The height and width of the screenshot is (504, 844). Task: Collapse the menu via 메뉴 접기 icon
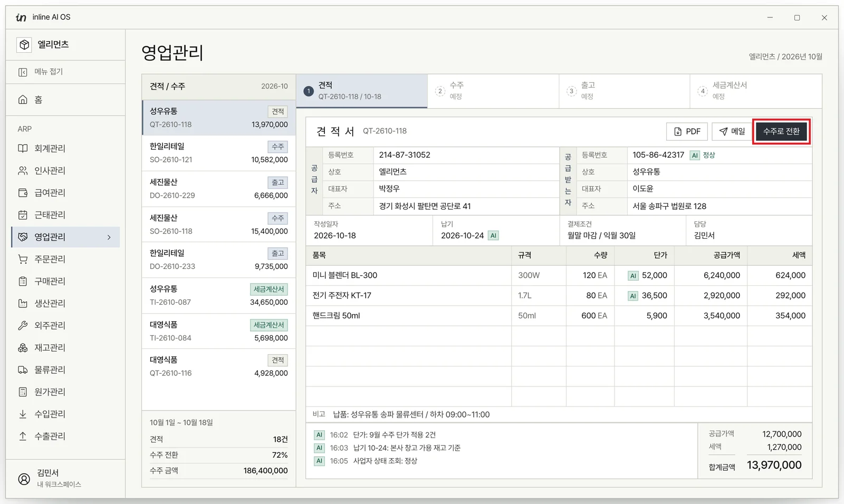(x=23, y=72)
